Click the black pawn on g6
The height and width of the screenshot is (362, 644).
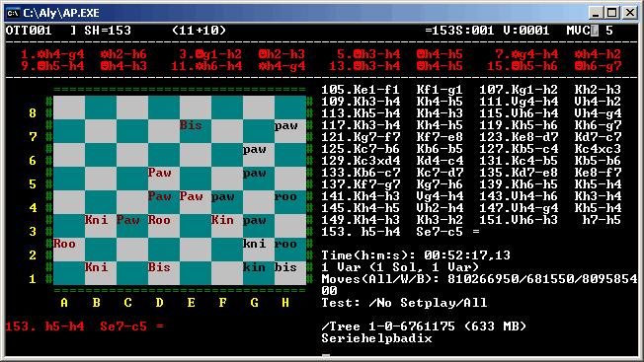pos(254,149)
